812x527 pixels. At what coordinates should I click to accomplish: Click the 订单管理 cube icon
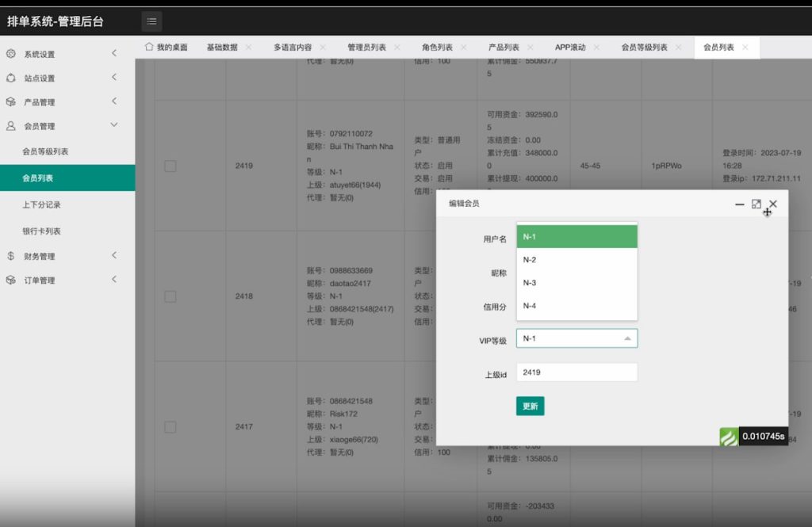[11, 280]
